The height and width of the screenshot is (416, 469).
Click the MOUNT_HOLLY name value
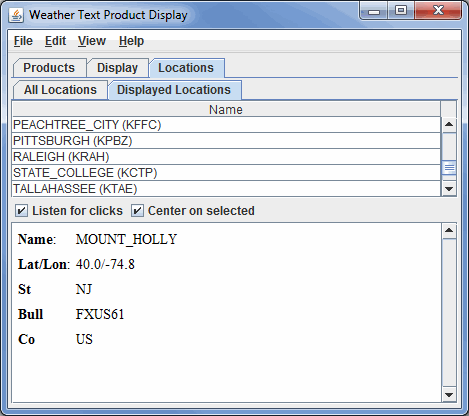coord(126,239)
